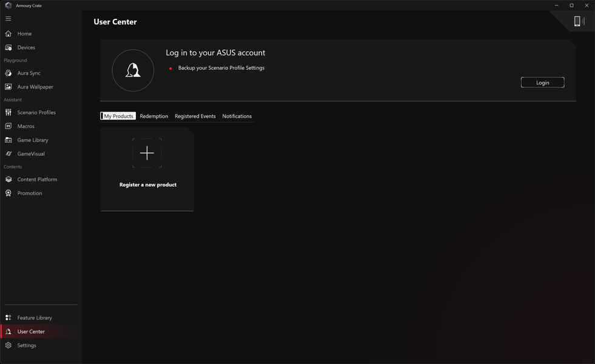Click the Content Platform layers icon
Screen dimensions: 595x364
(x=8, y=179)
